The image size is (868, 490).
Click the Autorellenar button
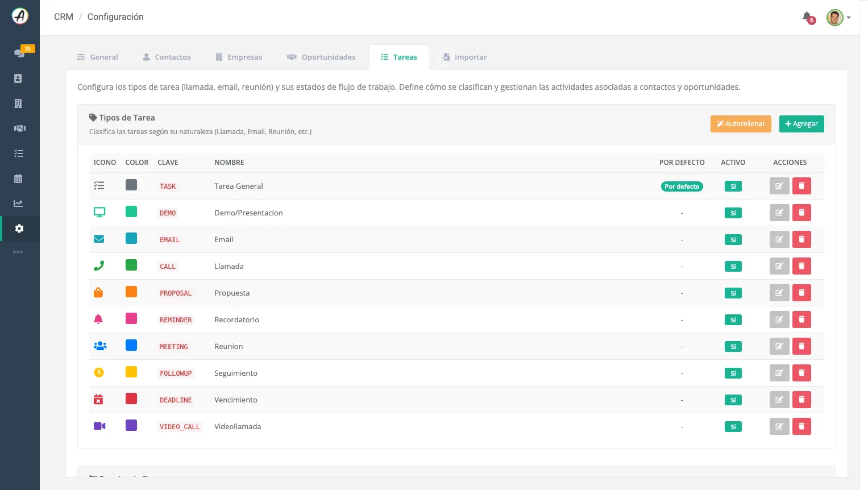point(741,124)
